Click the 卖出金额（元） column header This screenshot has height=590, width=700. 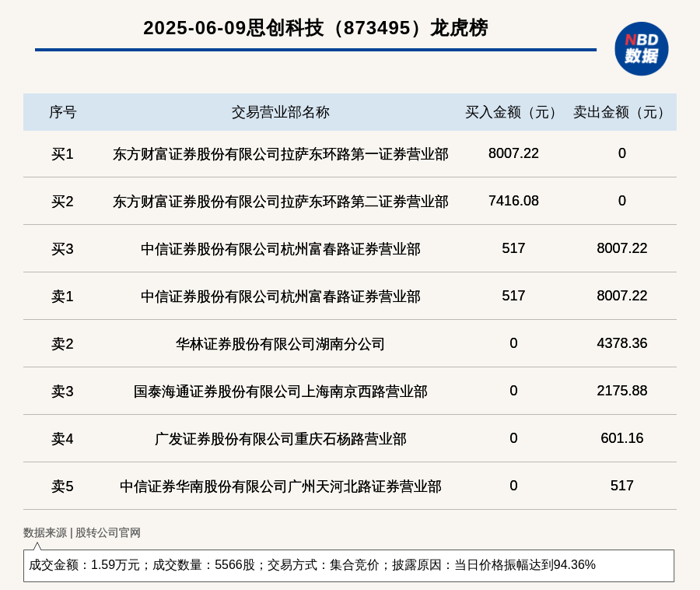(x=621, y=112)
